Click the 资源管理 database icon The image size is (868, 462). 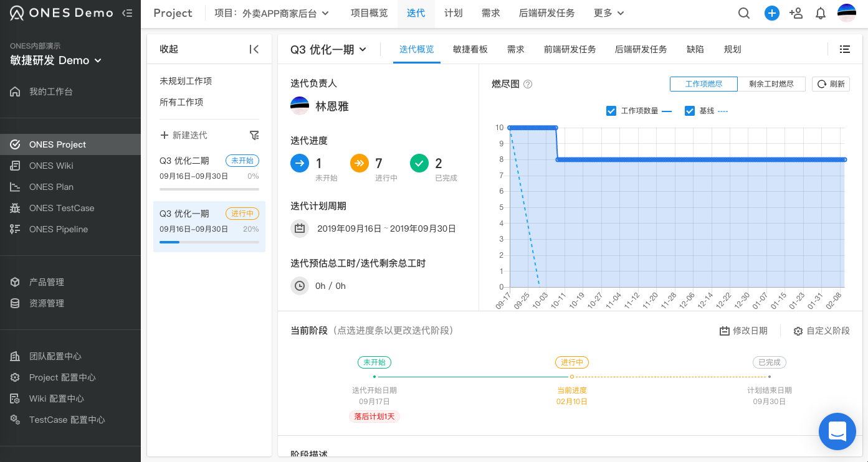[x=16, y=303]
